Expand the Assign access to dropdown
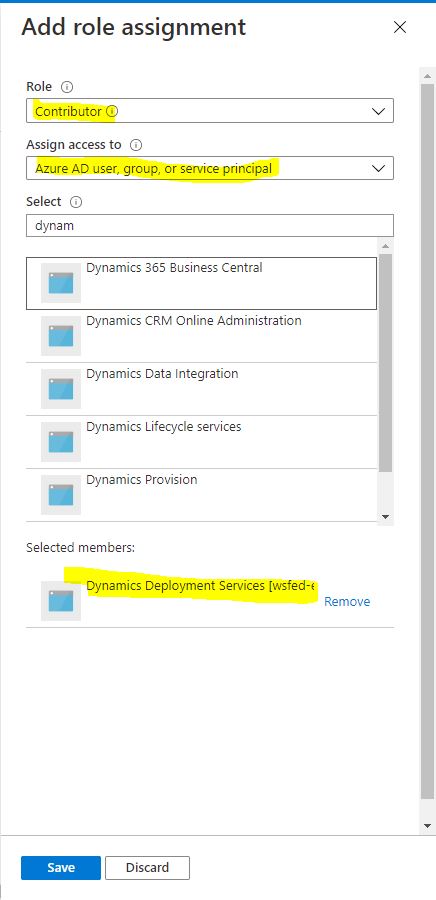This screenshot has width=436, height=900. pyautogui.click(x=210, y=168)
